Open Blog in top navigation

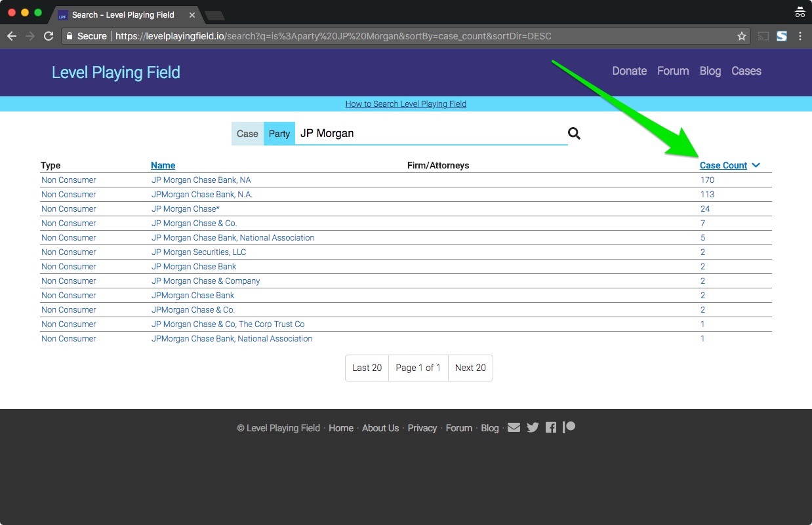(710, 71)
